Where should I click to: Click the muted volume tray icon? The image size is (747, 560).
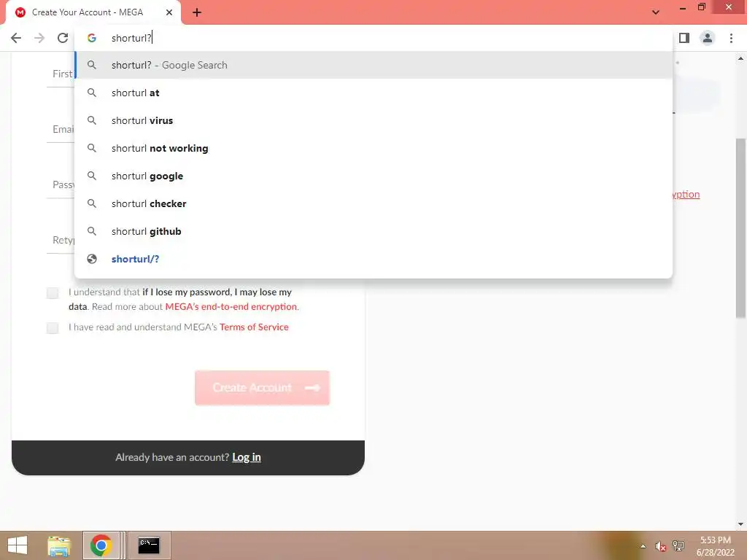coord(660,546)
